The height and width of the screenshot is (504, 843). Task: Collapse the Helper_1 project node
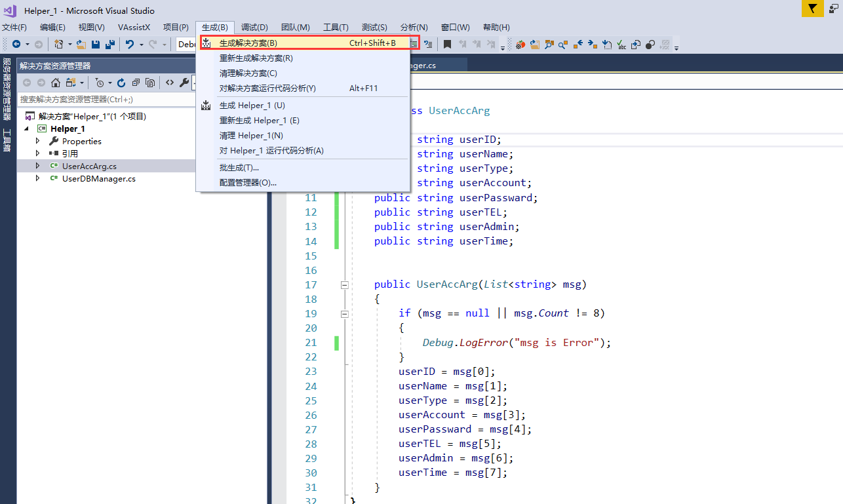point(28,128)
